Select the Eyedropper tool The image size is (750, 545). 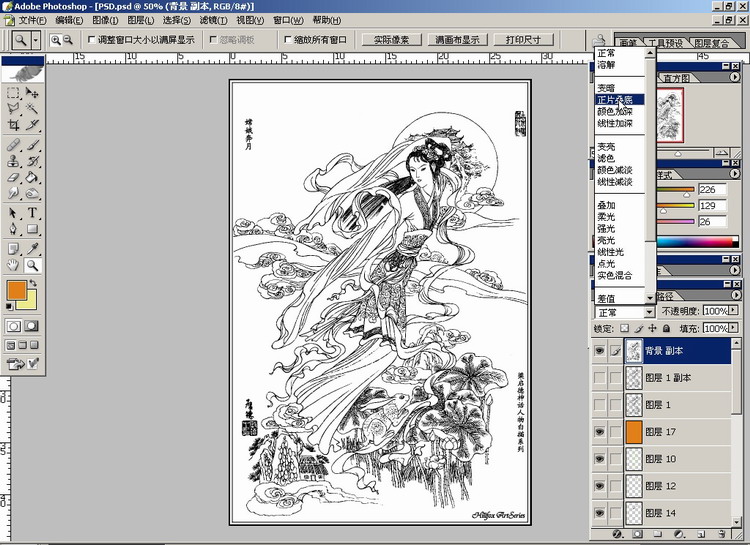pos(32,248)
